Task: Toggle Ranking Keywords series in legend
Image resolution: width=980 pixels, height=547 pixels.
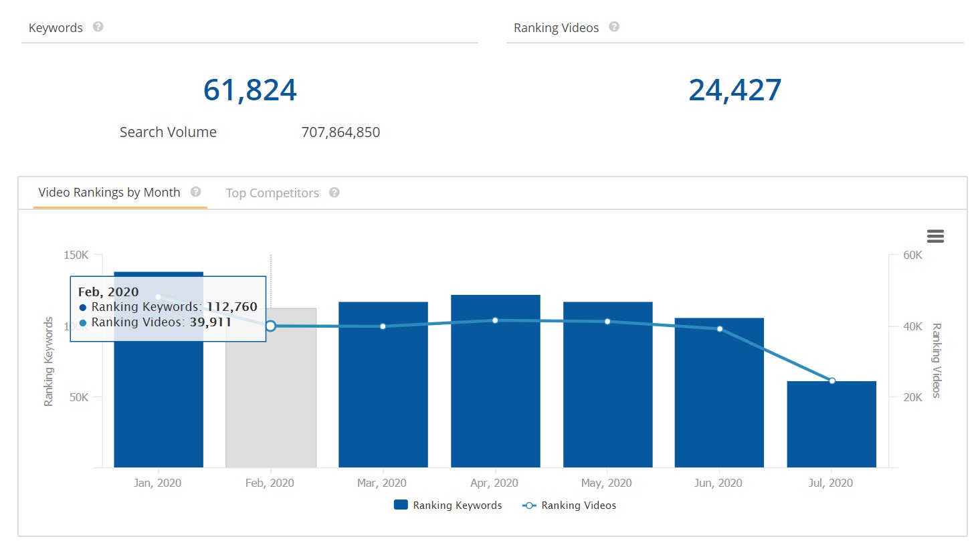Action: (448, 506)
